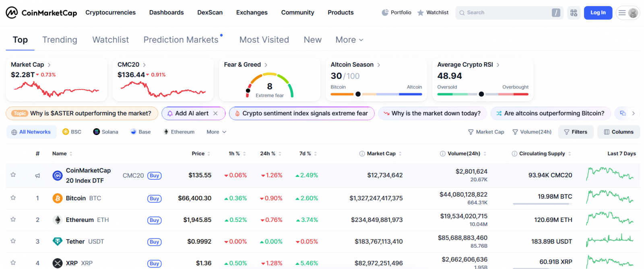Open the QR code app download icon

(x=574, y=13)
